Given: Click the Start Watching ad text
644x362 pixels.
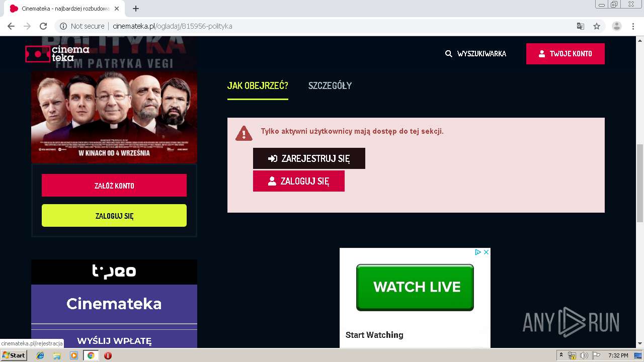Looking at the screenshot, I should click(x=374, y=335).
